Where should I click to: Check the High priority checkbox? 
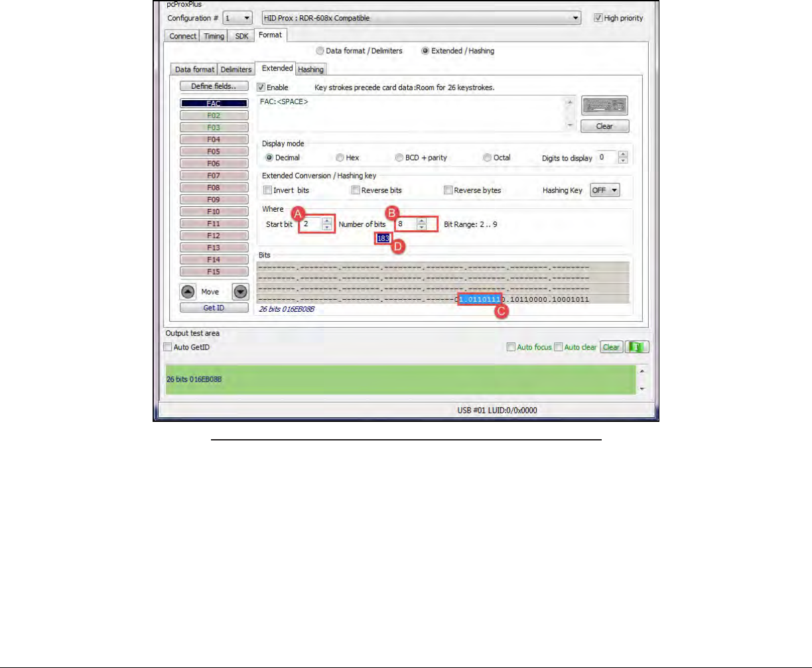point(598,18)
